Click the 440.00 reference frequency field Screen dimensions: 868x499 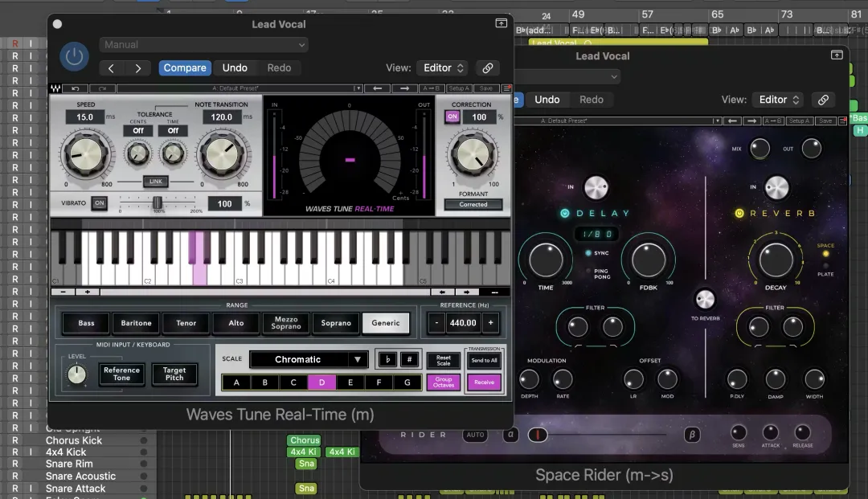(463, 323)
